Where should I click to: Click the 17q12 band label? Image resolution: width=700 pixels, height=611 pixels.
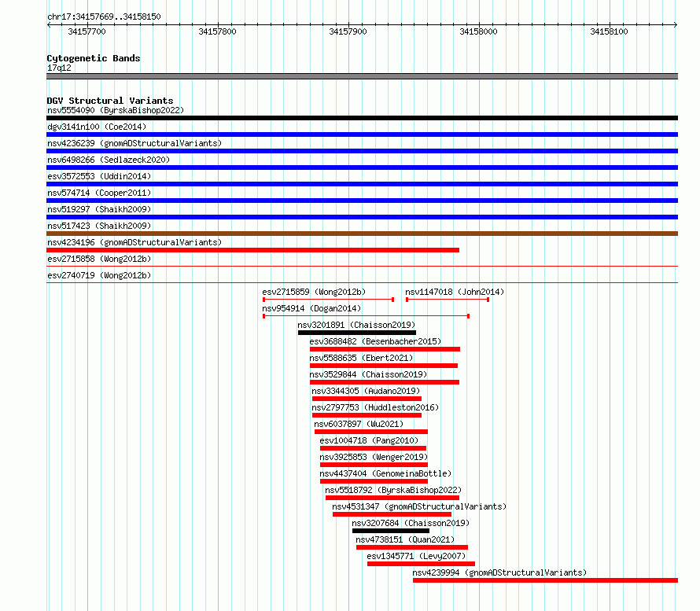click(x=59, y=68)
